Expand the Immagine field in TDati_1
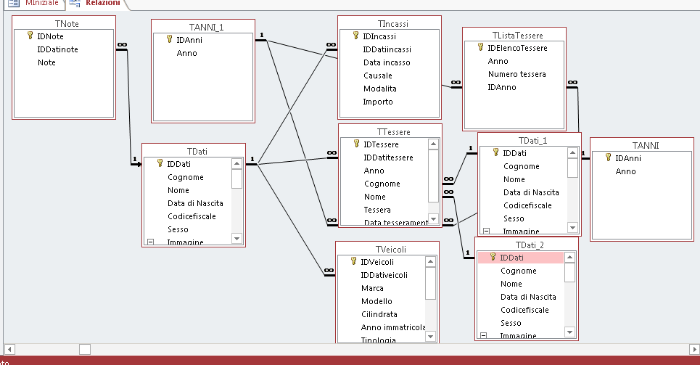 pyautogui.click(x=486, y=232)
